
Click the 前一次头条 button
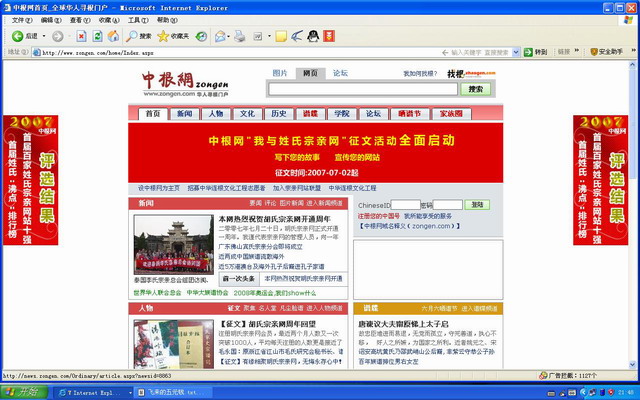point(239,279)
